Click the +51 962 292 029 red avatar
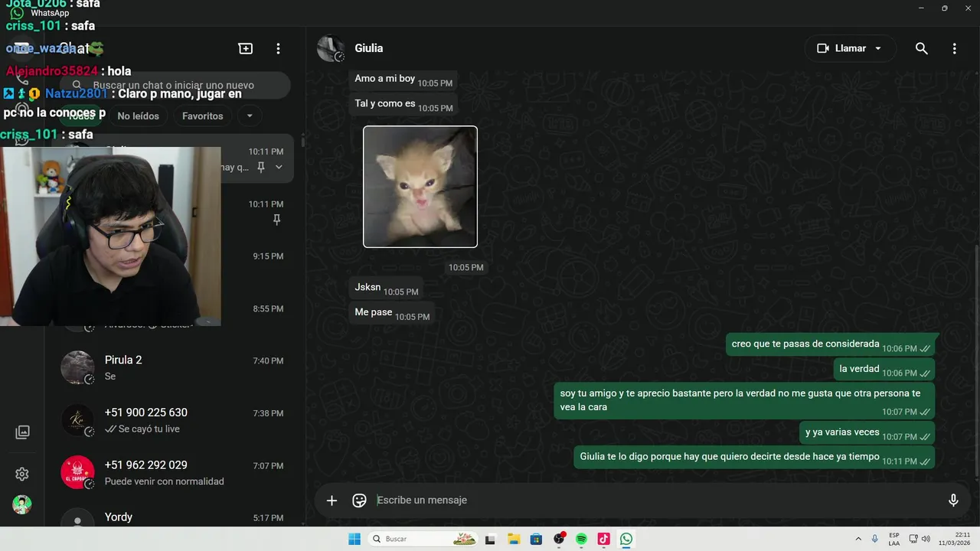The height and width of the screenshot is (551, 980). coord(77,473)
